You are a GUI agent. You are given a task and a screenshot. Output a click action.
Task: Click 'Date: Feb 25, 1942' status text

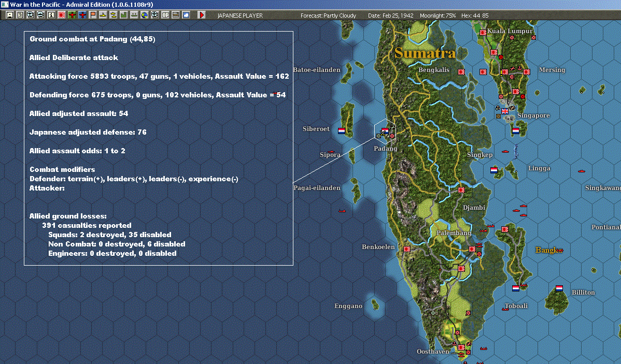click(x=390, y=16)
